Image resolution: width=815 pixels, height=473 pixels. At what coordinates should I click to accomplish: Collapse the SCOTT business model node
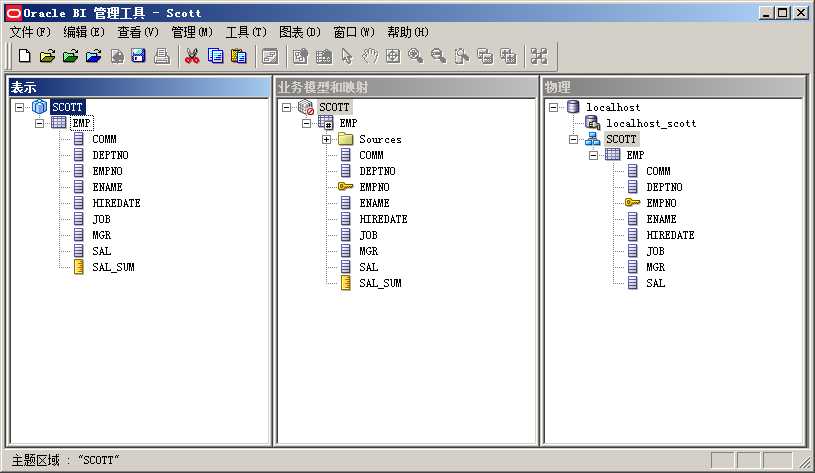coord(286,108)
